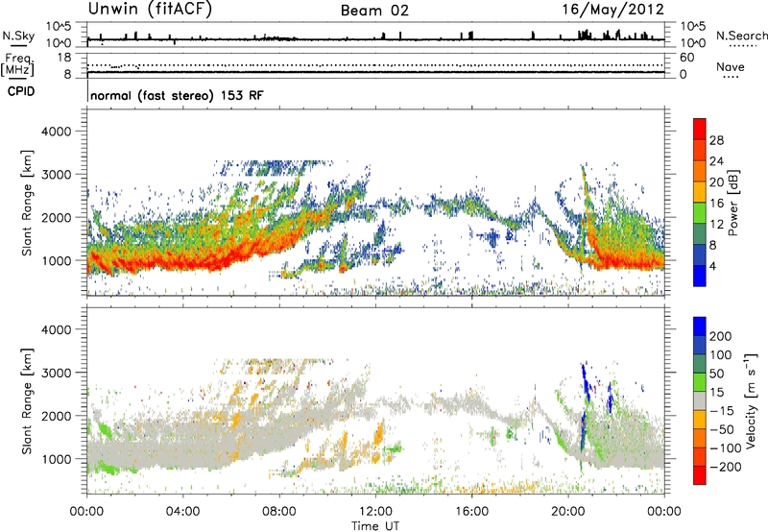Click 'normal (fast stereo) 153 RF' text
Screen dimensions: 768x532
(177, 95)
